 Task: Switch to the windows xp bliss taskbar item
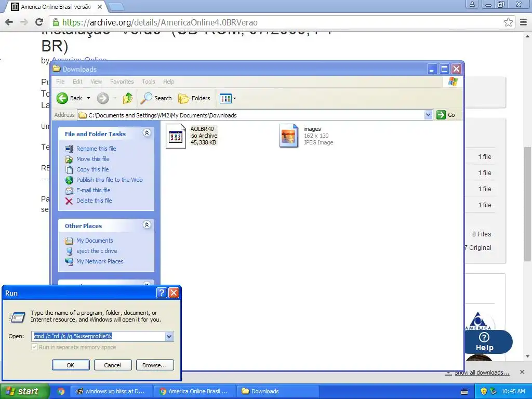(x=111, y=391)
